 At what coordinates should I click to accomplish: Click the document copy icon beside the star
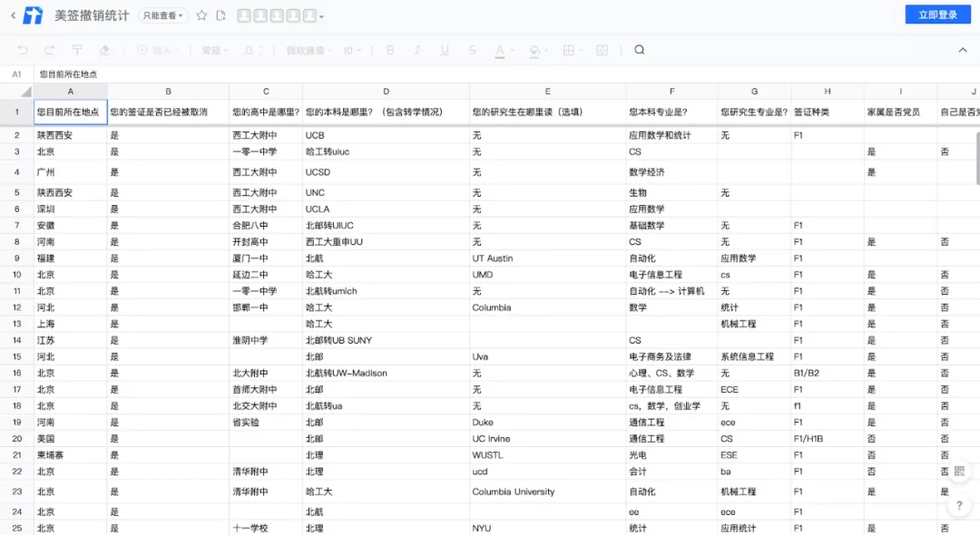[220, 15]
